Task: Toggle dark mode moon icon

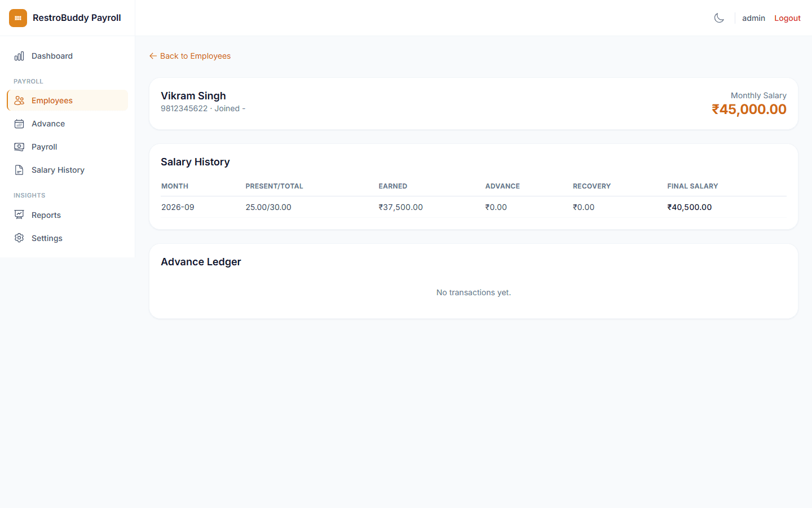Action: [x=719, y=18]
